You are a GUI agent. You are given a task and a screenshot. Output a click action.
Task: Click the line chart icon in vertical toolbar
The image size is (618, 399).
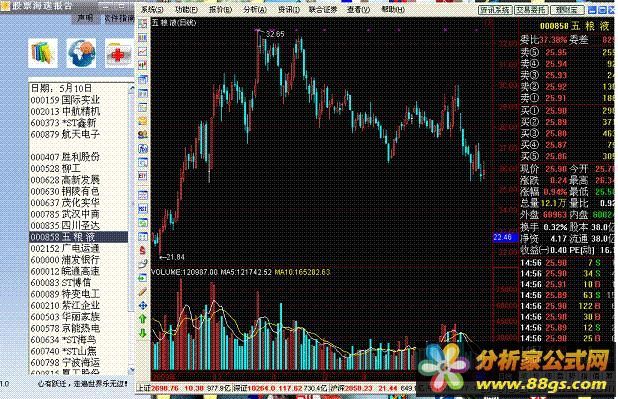(143, 52)
